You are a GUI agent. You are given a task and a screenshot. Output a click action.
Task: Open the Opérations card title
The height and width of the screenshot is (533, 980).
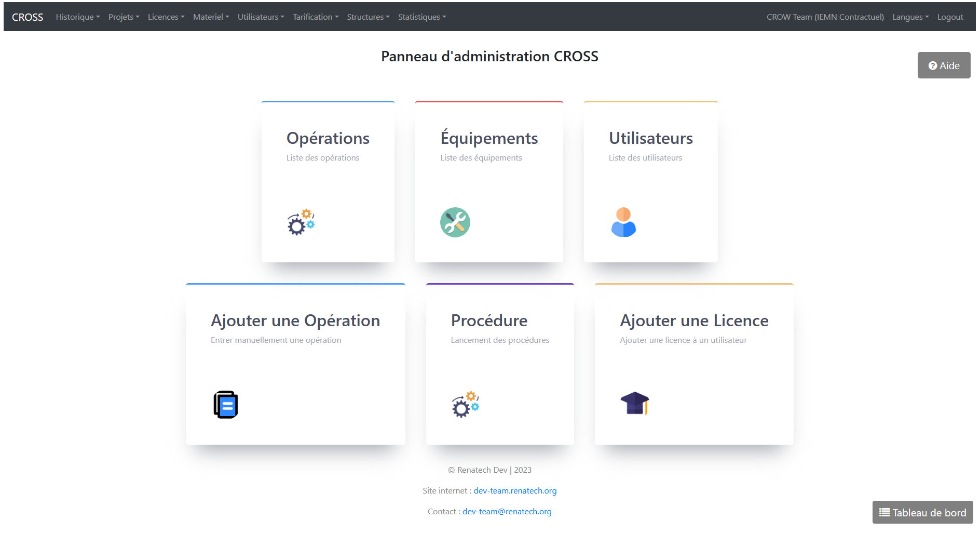[x=328, y=138]
